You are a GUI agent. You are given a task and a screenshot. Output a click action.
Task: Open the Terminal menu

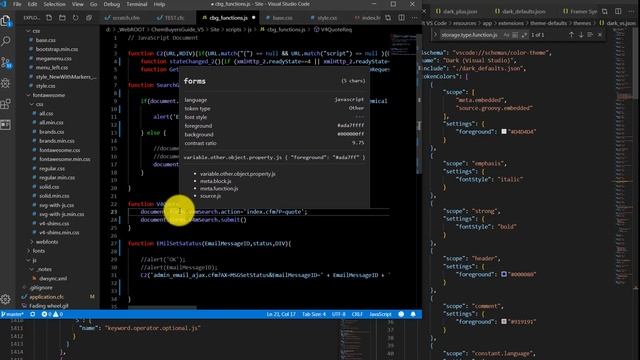click(137, 4)
